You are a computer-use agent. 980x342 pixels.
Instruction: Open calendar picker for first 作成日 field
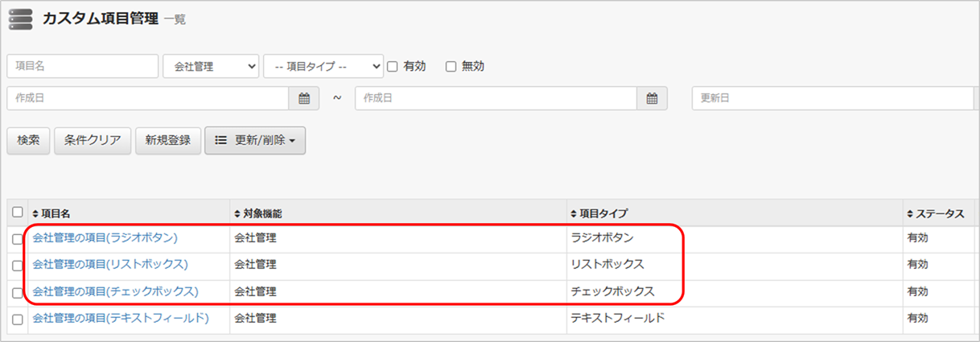click(x=304, y=98)
